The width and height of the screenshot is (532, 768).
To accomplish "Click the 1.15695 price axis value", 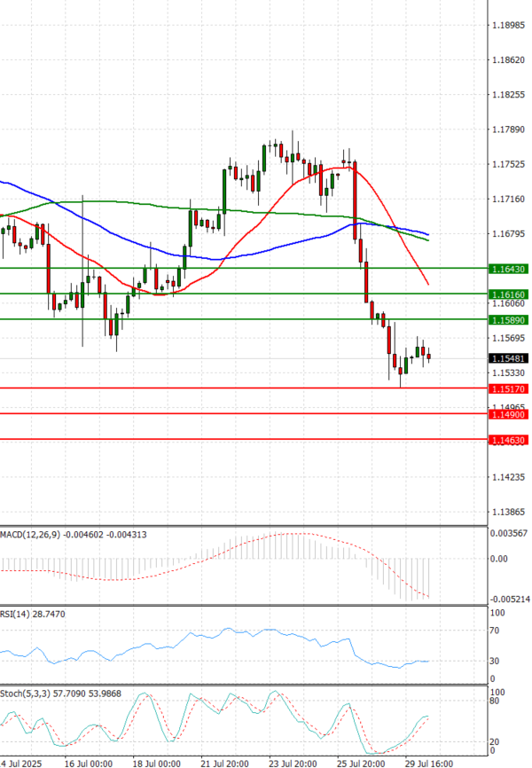I will [508, 338].
